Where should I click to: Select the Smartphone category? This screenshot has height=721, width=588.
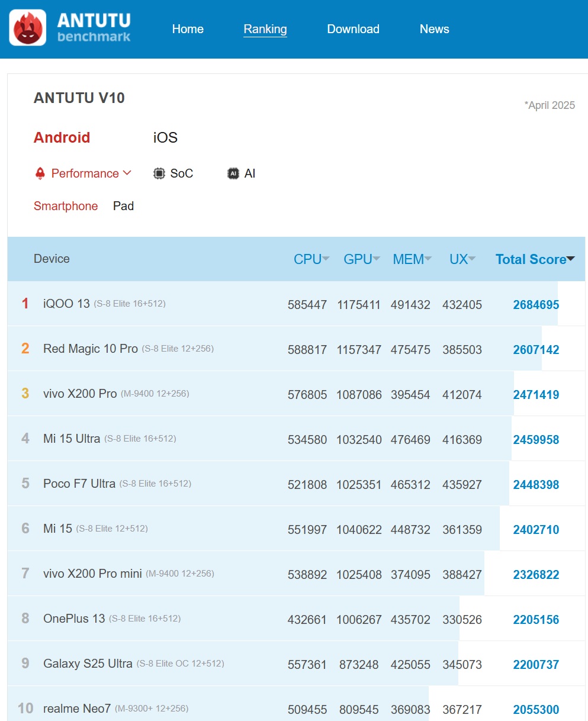[66, 206]
